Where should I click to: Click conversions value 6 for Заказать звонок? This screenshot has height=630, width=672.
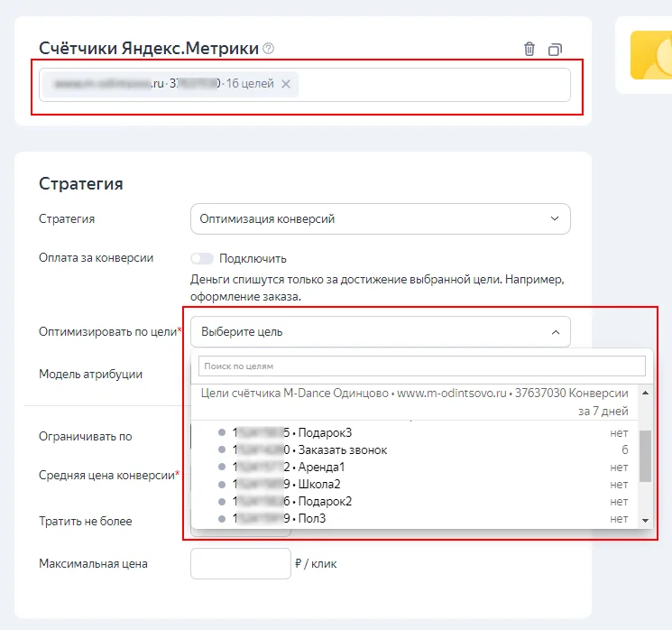click(625, 449)
